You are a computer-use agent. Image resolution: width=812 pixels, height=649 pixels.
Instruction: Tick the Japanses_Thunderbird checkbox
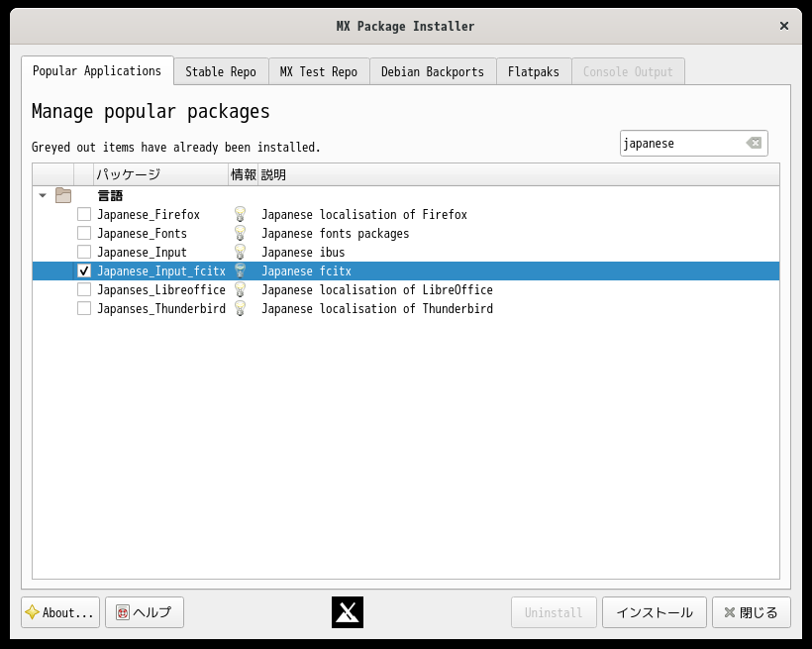84,308
